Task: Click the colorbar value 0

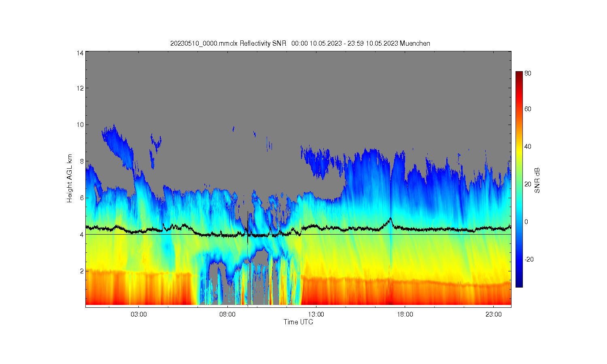Action: click(526, 222)
